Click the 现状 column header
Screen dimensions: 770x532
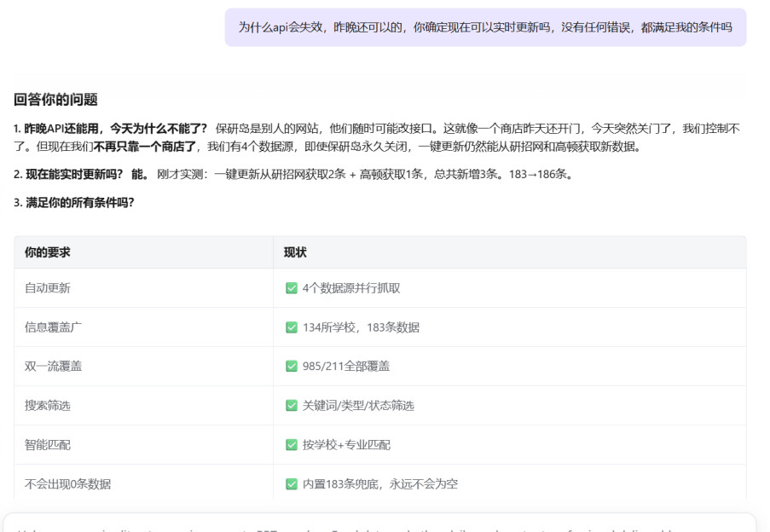pyautogui.click(x=295, y=252)
